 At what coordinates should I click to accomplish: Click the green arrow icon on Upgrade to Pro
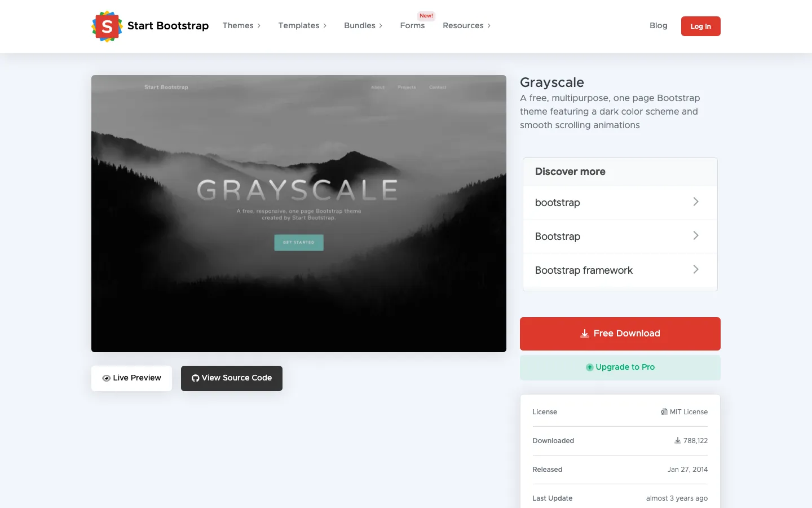(x=589, y=367)
